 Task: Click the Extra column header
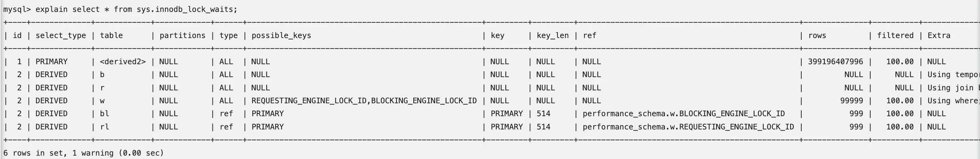(x=939, y=35)
